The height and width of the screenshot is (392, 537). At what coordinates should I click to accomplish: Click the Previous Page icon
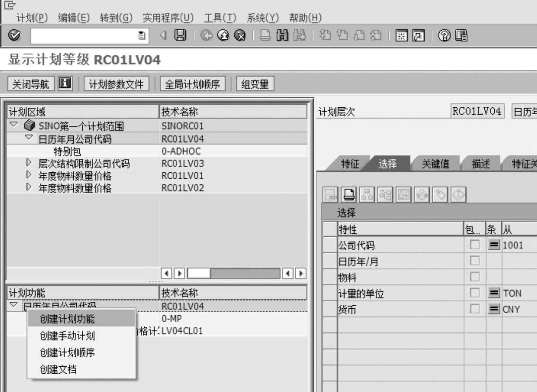point(342,35)
